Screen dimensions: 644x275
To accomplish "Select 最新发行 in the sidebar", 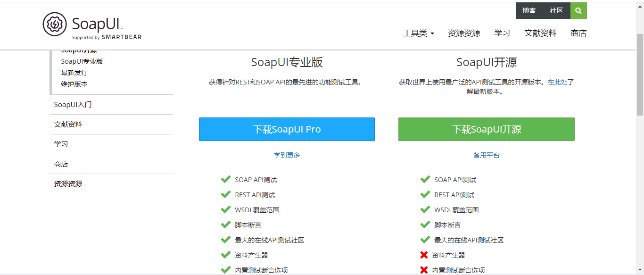I will pyautogui.click(x=74, y=73).
